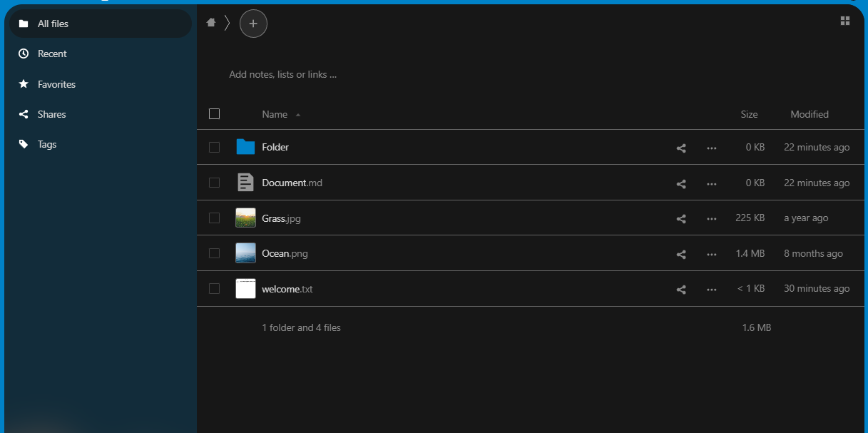Click the Recent clock icon
This screenshot has height=433, width=868.
click(x=24, y=54)
